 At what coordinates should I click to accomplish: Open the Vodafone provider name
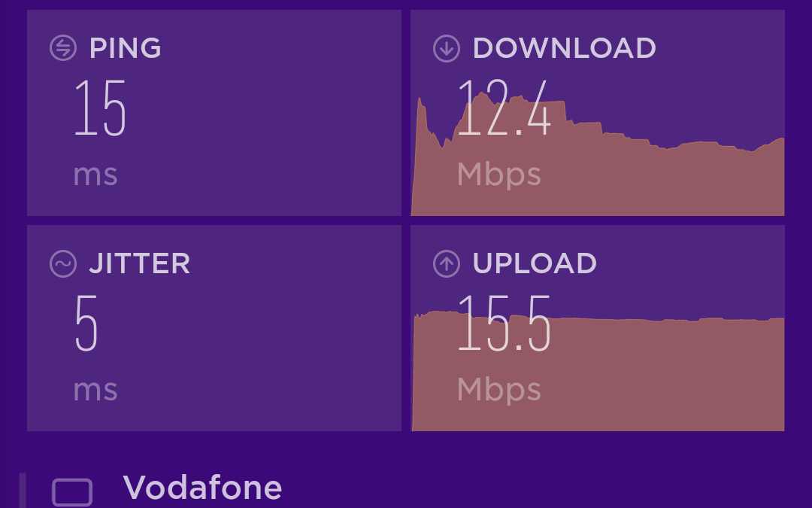tap(202, 488)
